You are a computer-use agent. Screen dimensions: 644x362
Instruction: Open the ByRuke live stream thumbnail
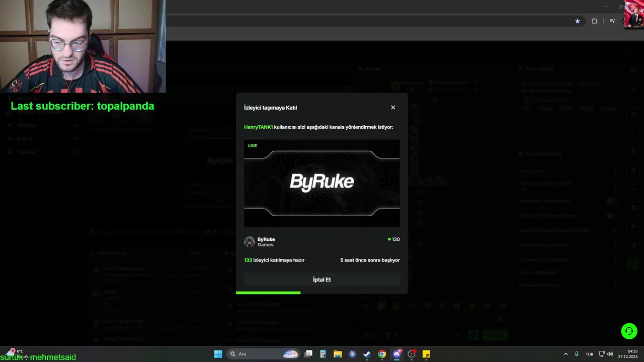coord(322,183)
